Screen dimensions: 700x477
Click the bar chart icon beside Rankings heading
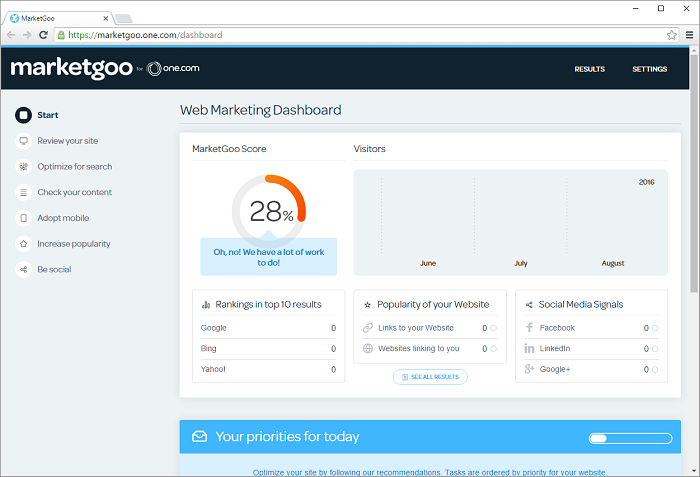click(x=206, y=305)
